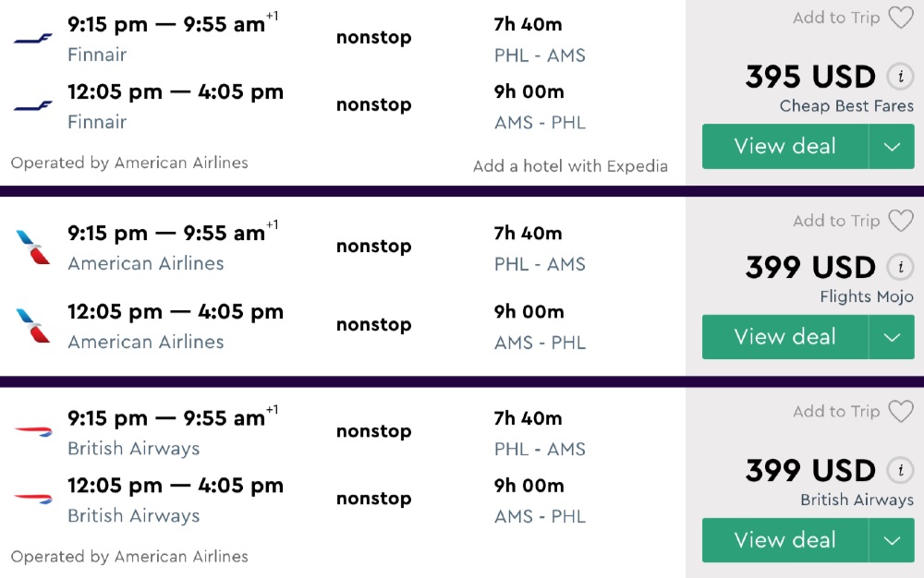Heart the British Airways 399 USD flight
This screenshot has width=924, height=578.
(900, 411)
